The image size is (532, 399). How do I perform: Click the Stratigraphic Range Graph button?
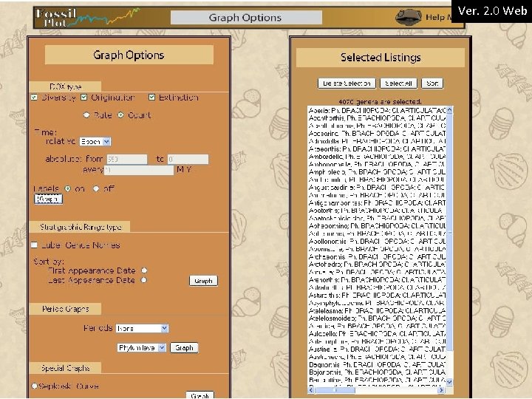click(x=203, y=281)
